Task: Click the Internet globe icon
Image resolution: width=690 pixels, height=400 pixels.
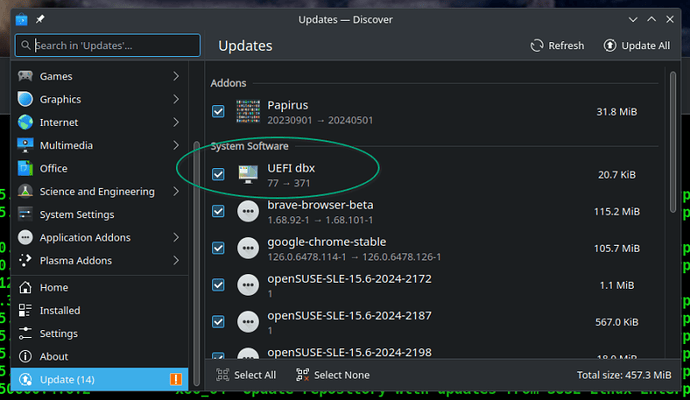Action: tap(25, 122)
